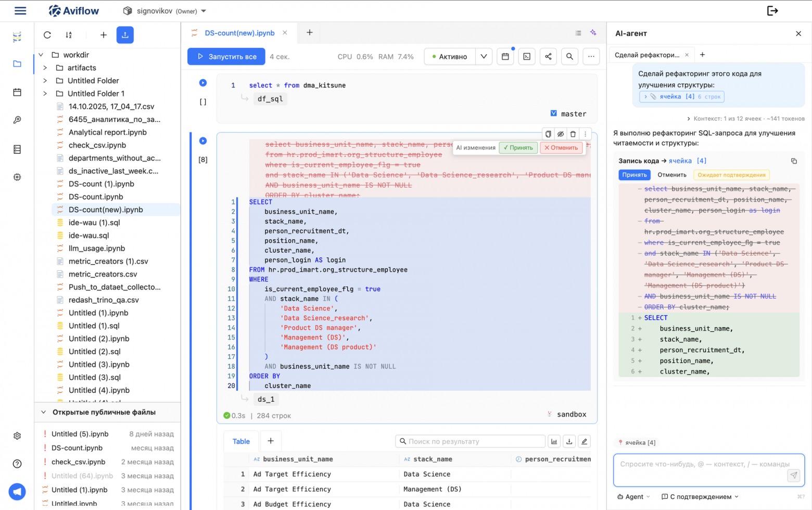Click Запустить все button
Screen dimensions: 812x510
click(x=226, y=57)
